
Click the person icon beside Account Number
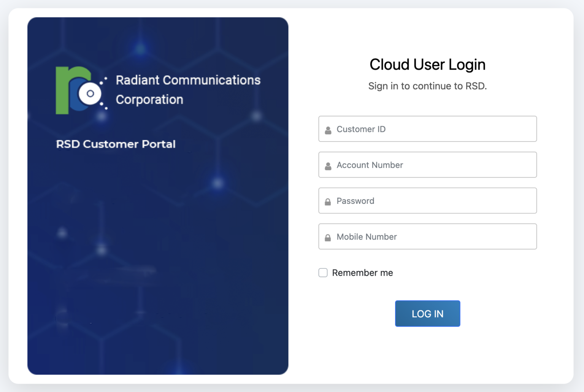(x=327, y=165)
